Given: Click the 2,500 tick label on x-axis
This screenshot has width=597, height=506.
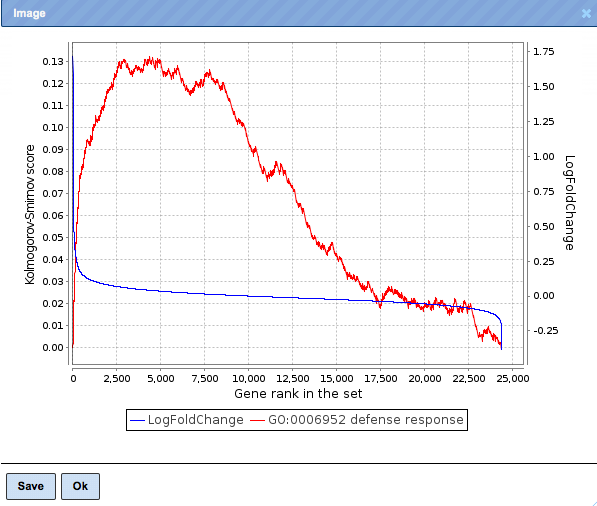Looking at the screenshot, I should point(117,378).
